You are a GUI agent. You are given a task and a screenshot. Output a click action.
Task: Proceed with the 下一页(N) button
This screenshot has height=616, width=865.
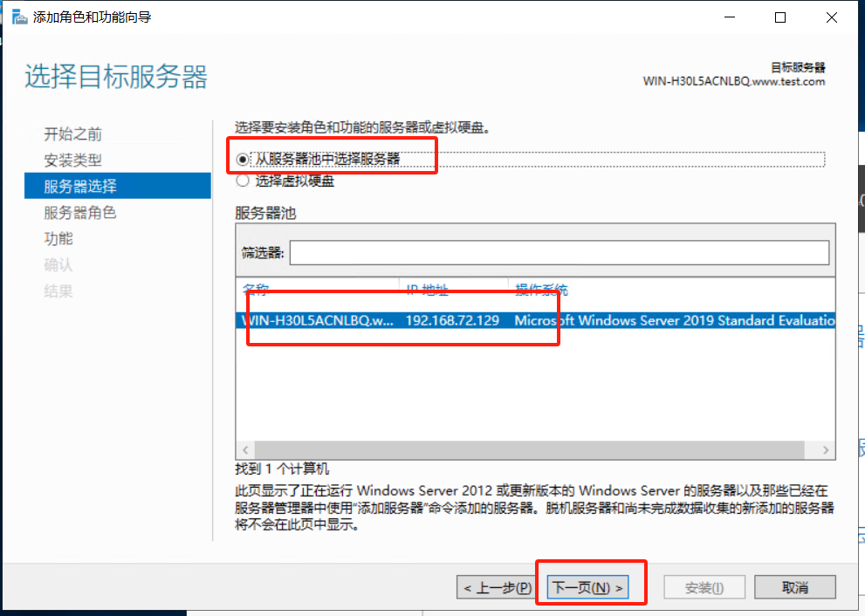[x=588, y=587]
